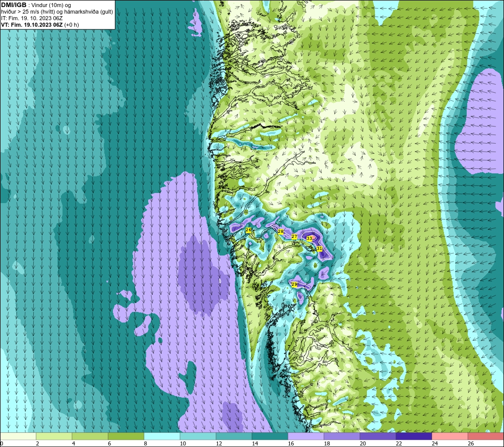
Task: Select the turquoise 10–12 m/s swatch
Action: click(x=198, y=436)
